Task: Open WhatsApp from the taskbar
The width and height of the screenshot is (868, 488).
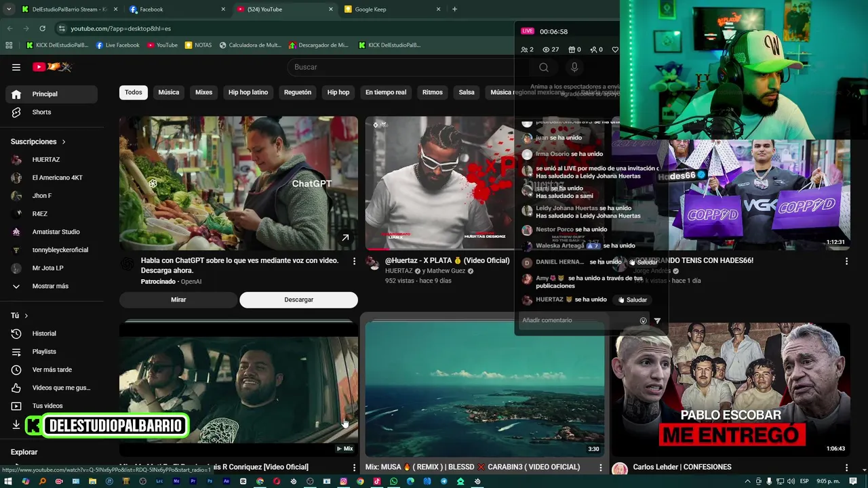Action: click(x=393, y=481)
